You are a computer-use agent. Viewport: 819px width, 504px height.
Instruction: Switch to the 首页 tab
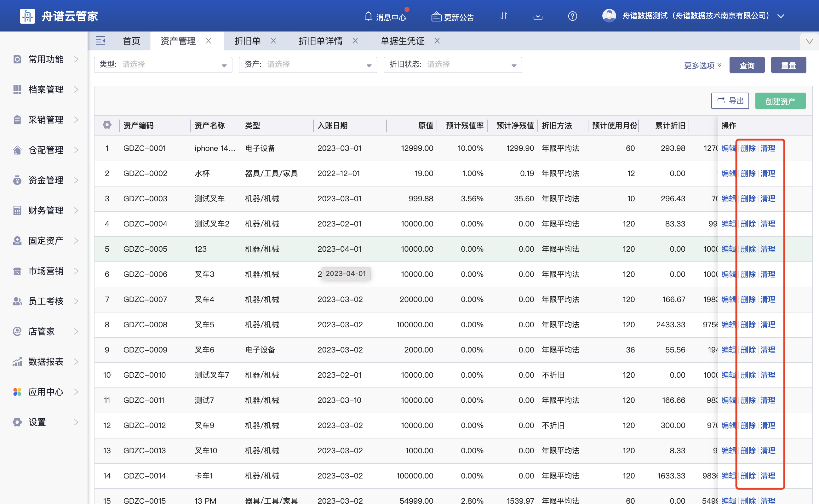[x=131, y=41]
